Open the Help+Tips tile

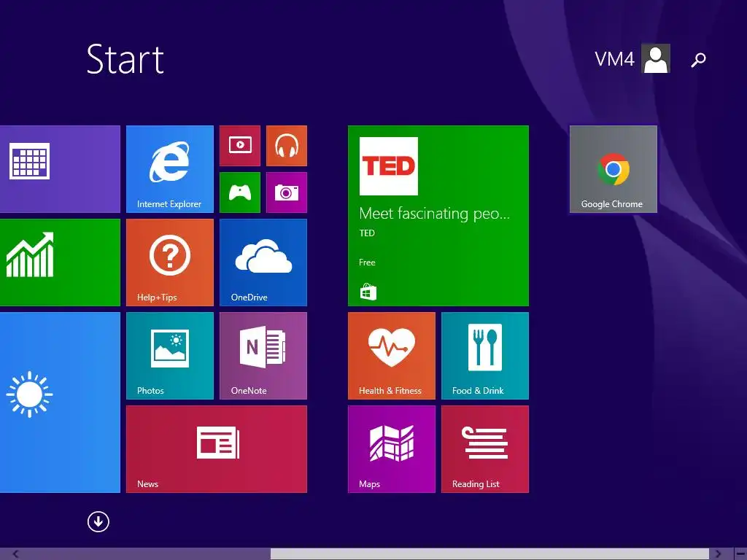point(169,262)
